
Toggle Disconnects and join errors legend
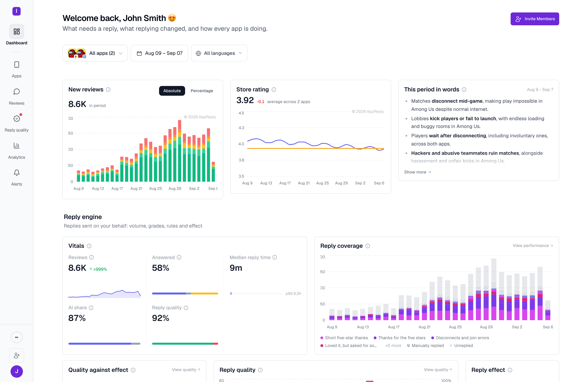460,338
